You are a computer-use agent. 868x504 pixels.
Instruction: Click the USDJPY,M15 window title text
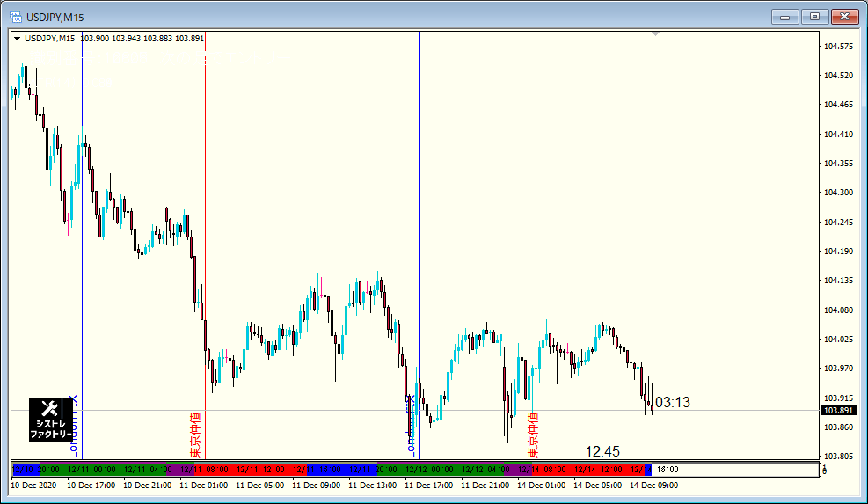click(55, 18)
